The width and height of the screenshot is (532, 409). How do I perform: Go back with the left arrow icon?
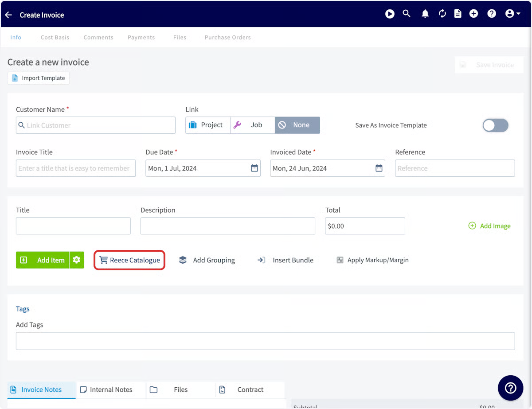pos(8,15)
